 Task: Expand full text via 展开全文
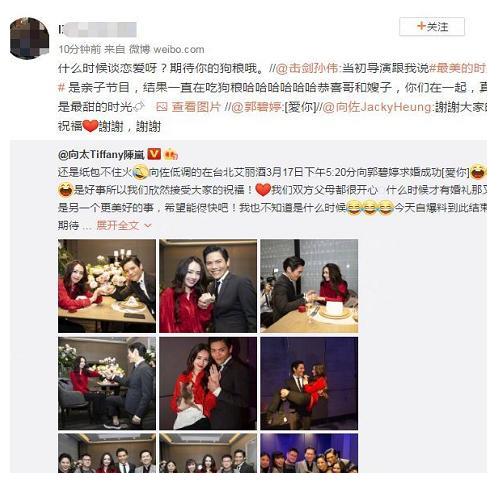point(124,226)
